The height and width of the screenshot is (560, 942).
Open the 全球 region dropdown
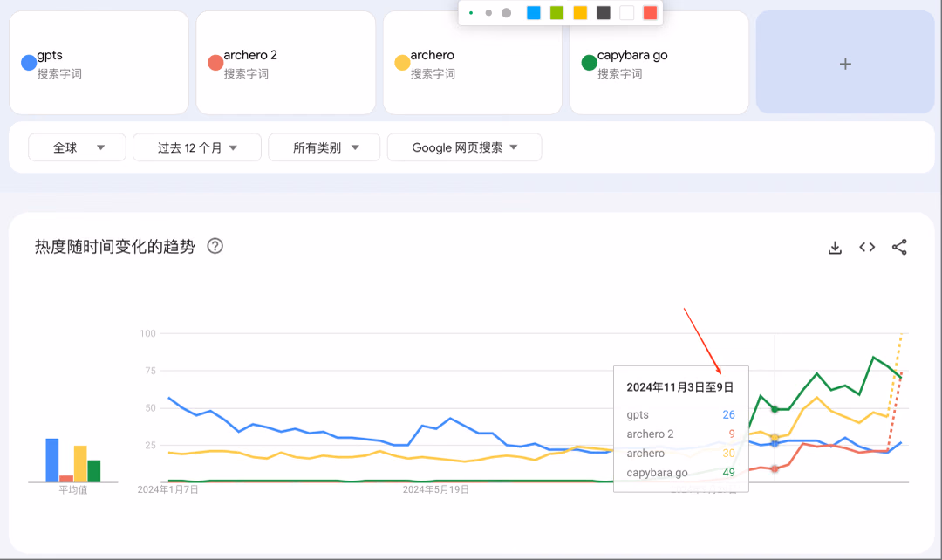(77, 147)
